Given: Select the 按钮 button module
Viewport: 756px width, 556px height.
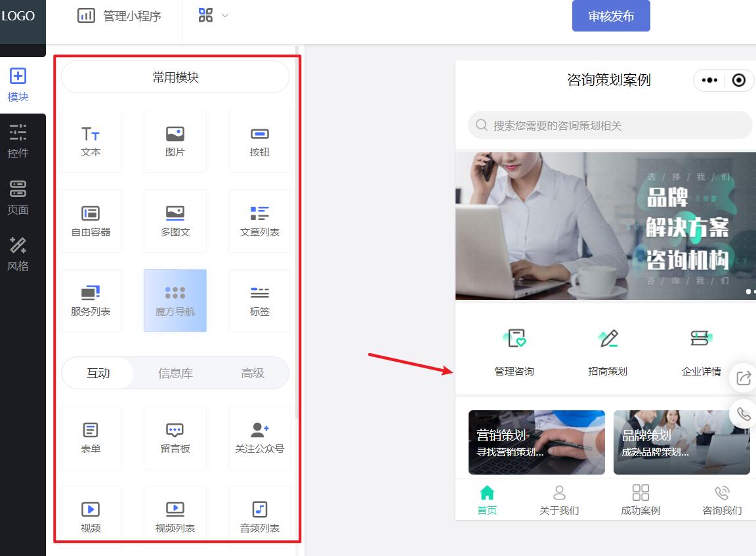Looking at the screenshot, I should [259, 140].
